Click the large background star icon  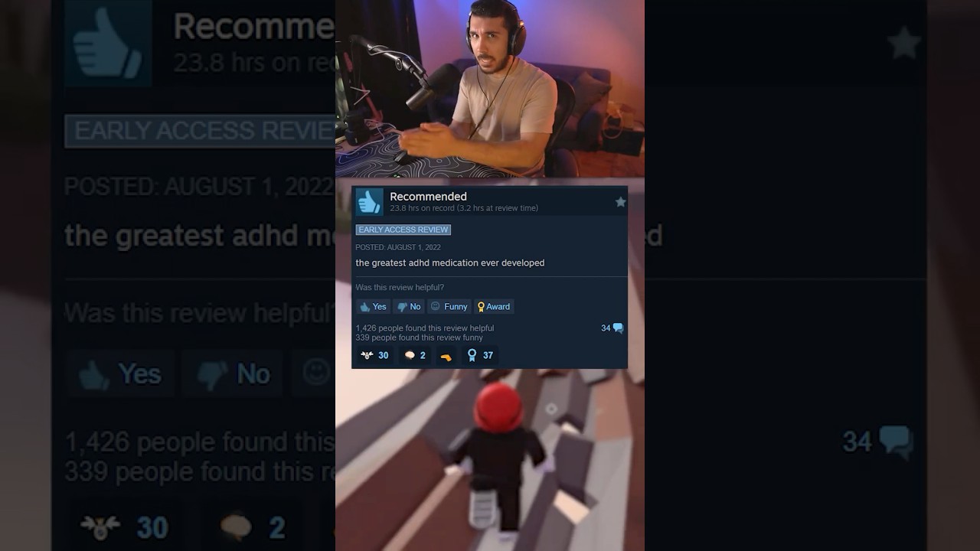click(x=903, y=43)
